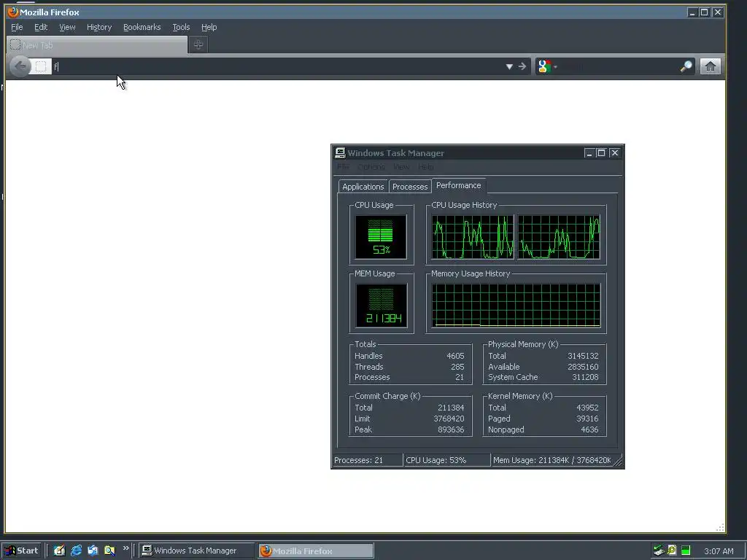
Task: Click the Firefox back arrow button
Action: click(x=20, y=66)
